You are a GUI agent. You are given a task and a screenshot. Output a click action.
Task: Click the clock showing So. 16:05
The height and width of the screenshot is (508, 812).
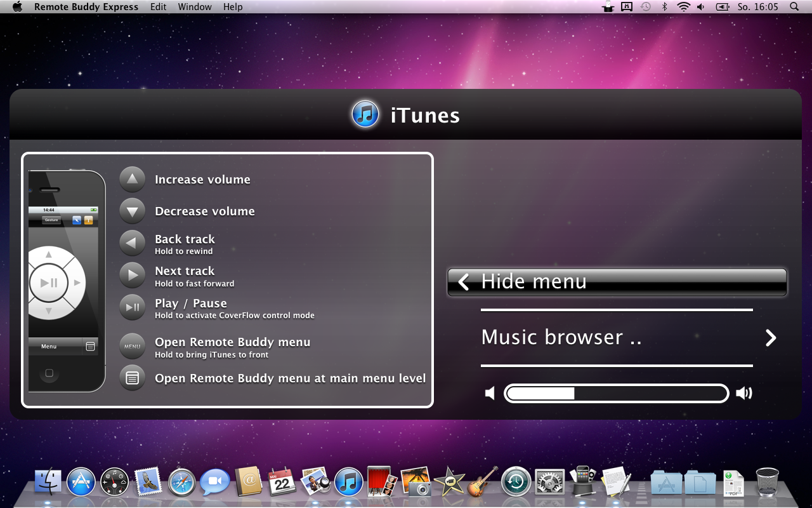758,7
